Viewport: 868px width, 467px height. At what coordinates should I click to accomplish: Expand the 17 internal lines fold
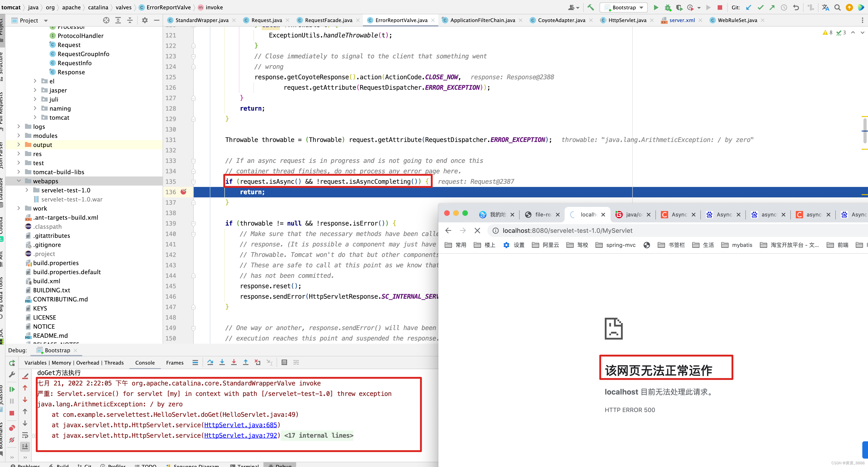tap(318, 435)
